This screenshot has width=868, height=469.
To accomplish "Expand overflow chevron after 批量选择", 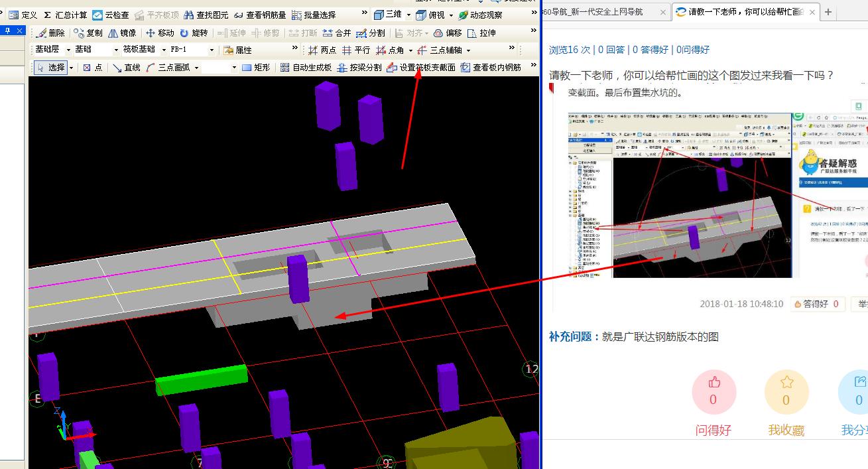I will coord(364,13).
